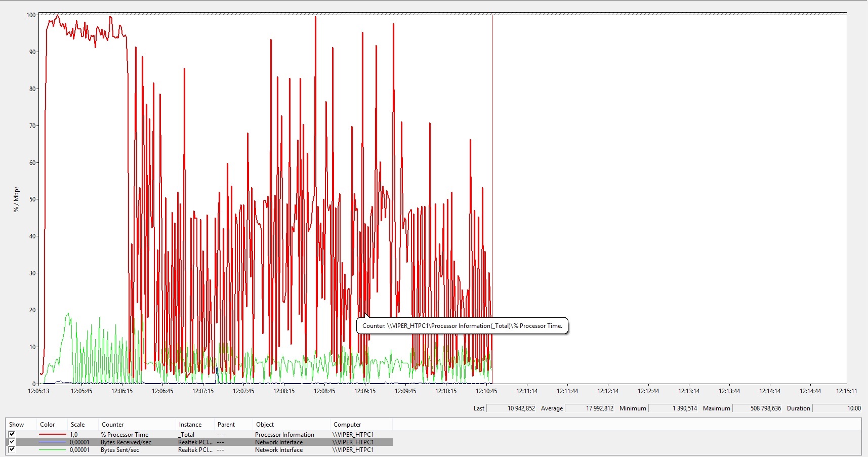Click the Instance column header

click(x=190, y=425)
